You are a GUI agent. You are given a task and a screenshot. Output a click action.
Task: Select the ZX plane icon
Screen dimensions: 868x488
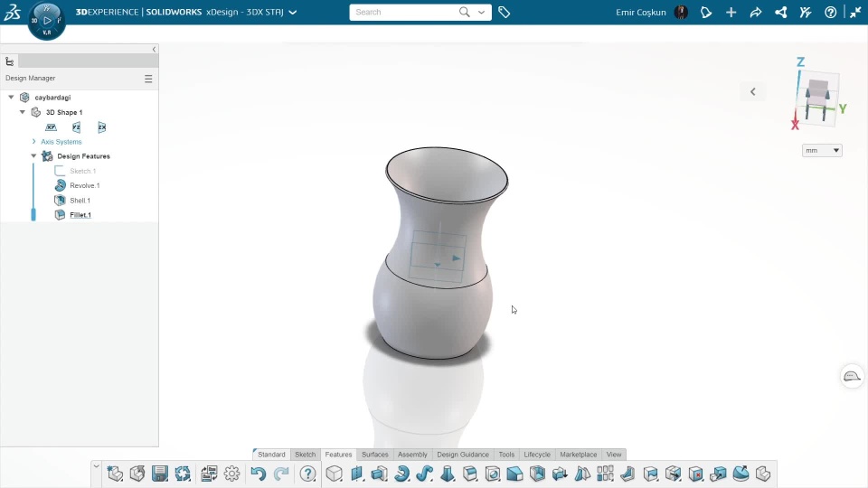(102, 127)
